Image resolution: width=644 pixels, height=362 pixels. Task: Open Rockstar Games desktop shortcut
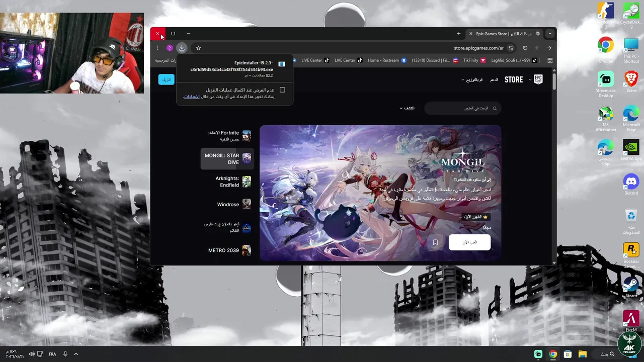tap(631, 255)
